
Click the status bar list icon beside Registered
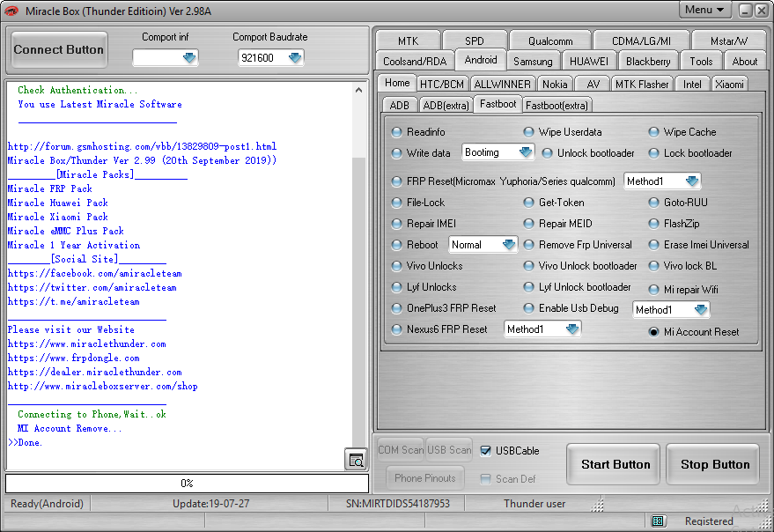click(x=658, y=521)
